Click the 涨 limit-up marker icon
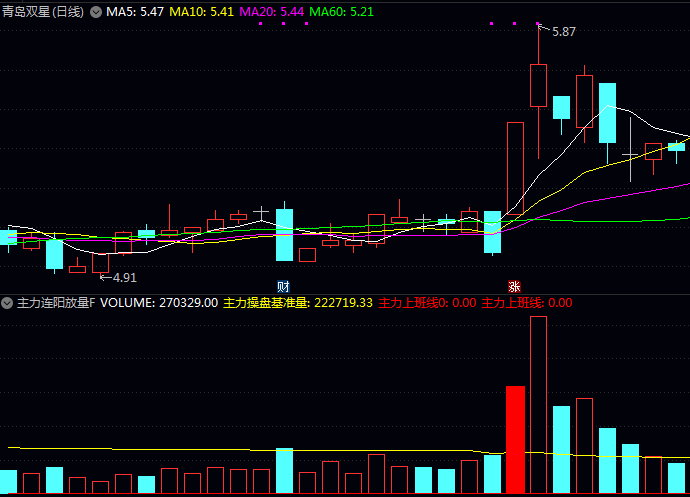 point(514,287)
